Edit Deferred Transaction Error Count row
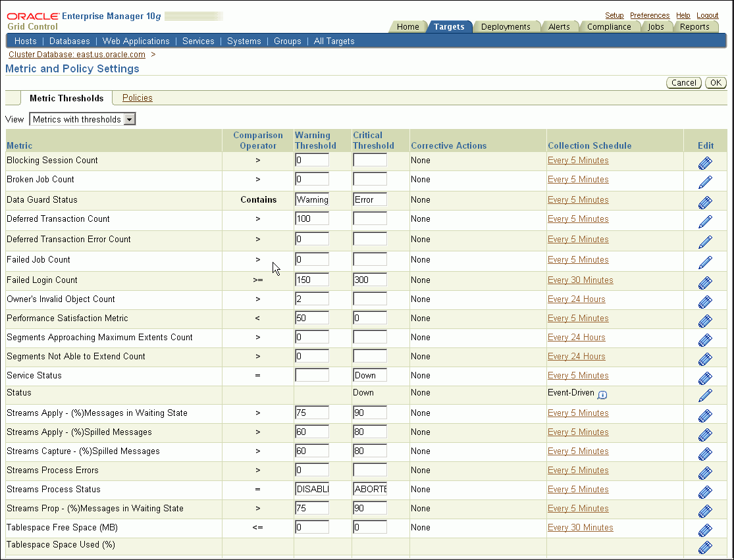Image resolution: width=734 pixels, height=560 pixels. (x=705, y=242)
